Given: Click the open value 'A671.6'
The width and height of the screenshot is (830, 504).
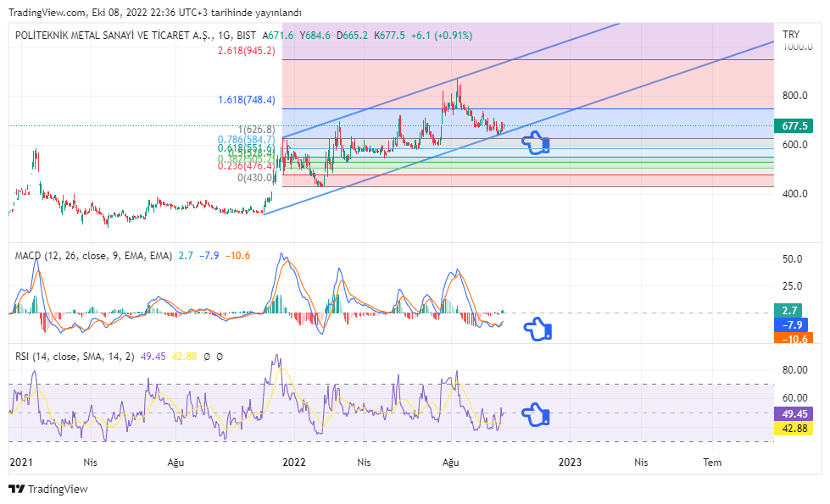Looking at the screenshot, I should pyautogui.click(x=278, y=36).
